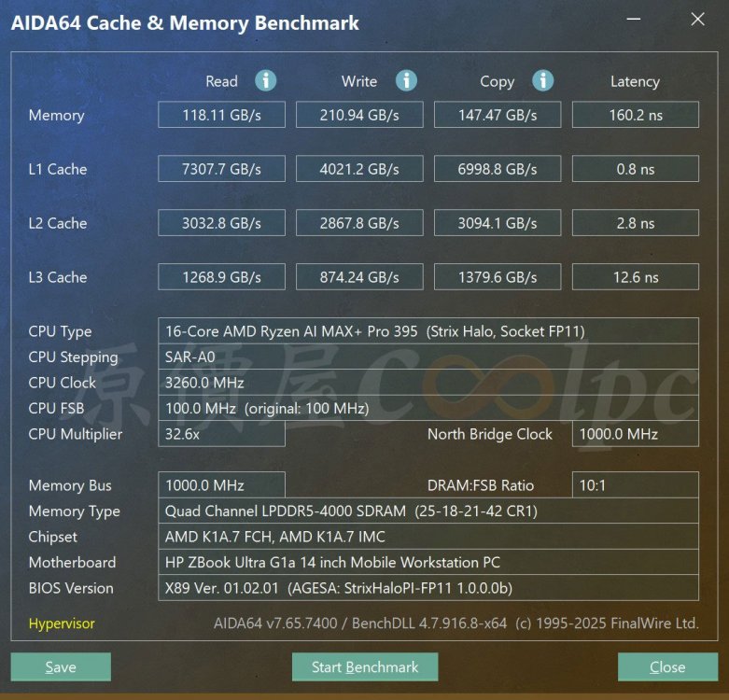This screenshot has height=700, width=729.
Task: Click the Motherboard field HP ZBook Ultra
Action: (x=428, y=562)
